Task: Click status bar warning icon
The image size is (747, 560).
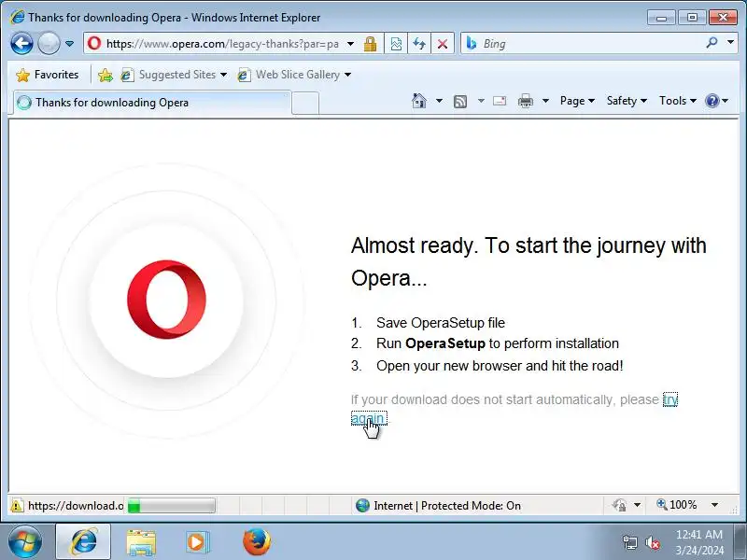Action: click(17, 505)
